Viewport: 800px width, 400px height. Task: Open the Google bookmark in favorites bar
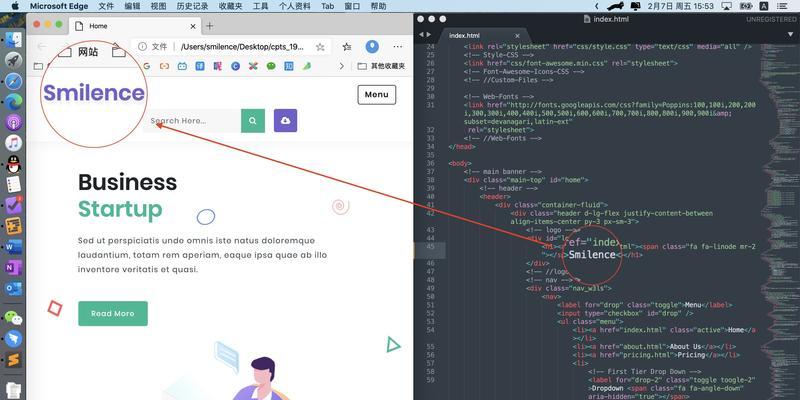[147, 66]
